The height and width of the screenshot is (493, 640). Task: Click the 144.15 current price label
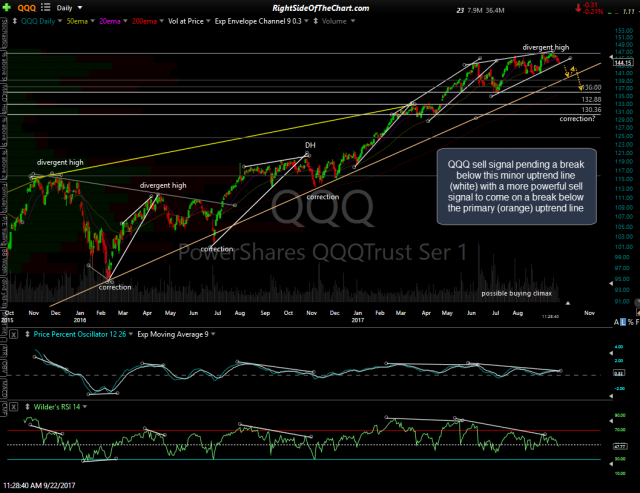point(623,62)
